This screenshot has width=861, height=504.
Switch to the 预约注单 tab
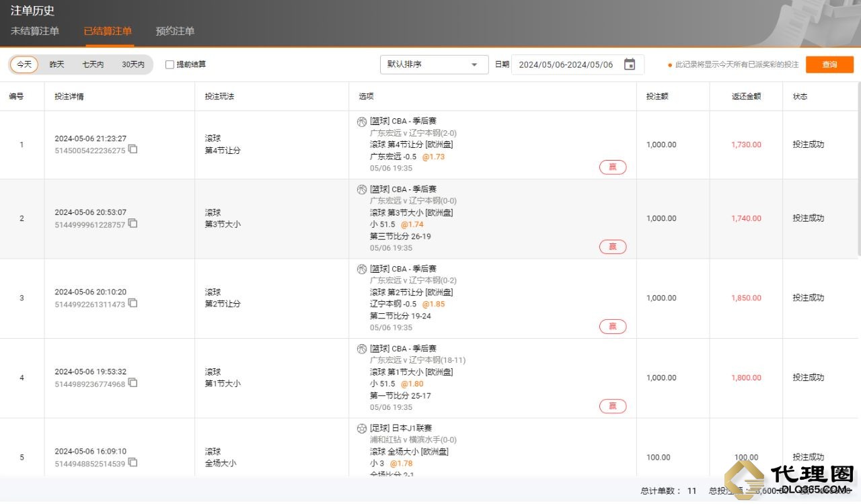pos(175,31)
